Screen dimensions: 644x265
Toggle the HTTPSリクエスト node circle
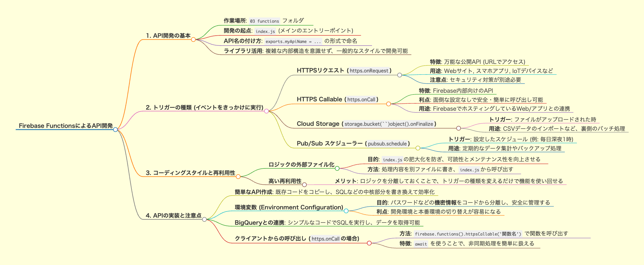tap(400, 75)
